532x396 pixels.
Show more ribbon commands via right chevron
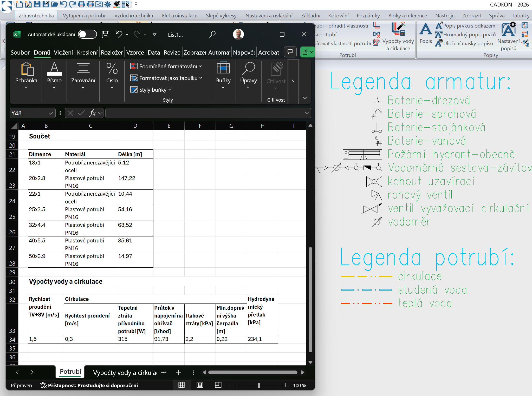(293, 81)
